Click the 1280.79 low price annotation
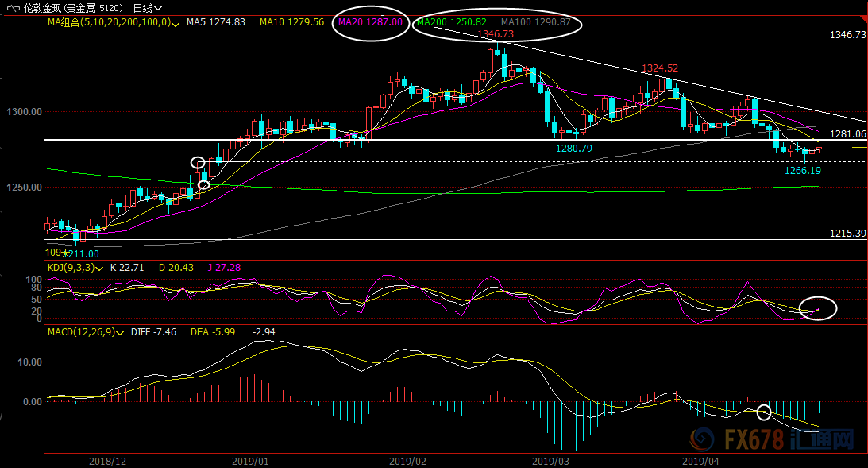This screenshot has height=468, width=868. 573,148
